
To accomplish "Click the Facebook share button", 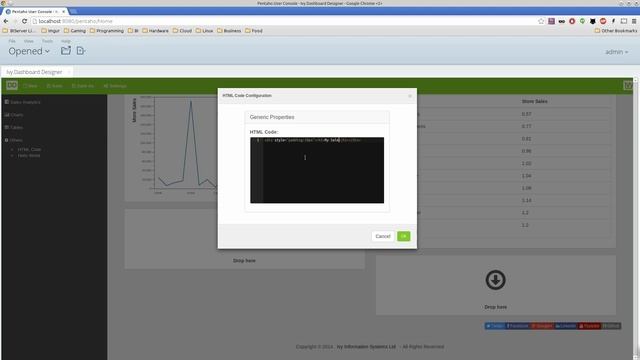I will coord(518,326).
